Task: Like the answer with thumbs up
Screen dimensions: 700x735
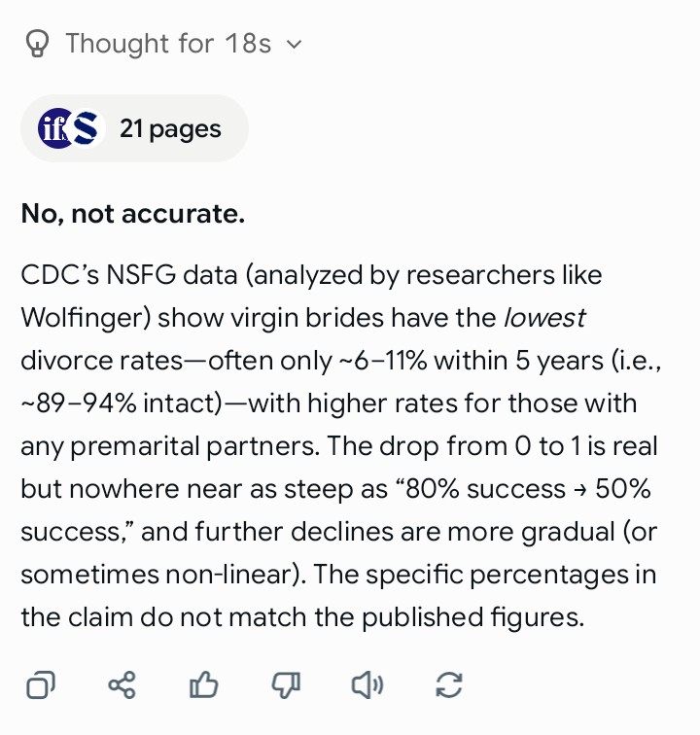Action: tap(203, 685)
